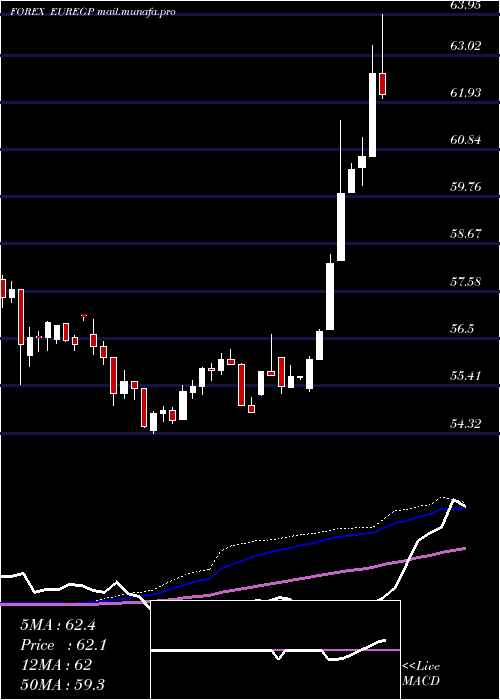Click the 63.02 price axis label
The width and height of the screenshot is (500, 700).
click(x=466, y=46)
